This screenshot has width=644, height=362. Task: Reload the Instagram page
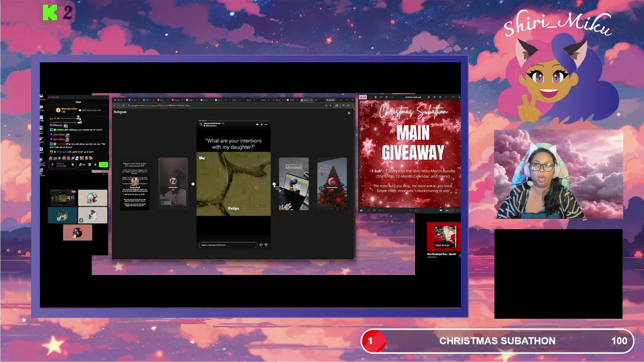[123, 105]
